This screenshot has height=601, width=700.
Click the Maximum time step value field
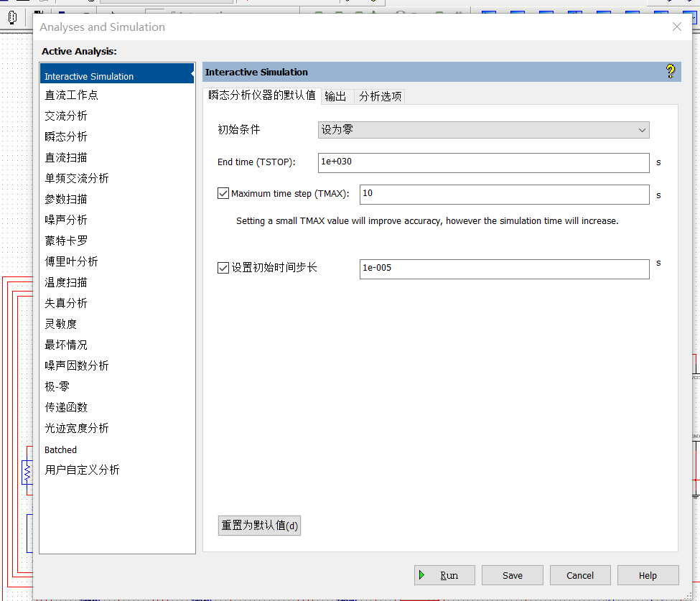coord(505,195)
